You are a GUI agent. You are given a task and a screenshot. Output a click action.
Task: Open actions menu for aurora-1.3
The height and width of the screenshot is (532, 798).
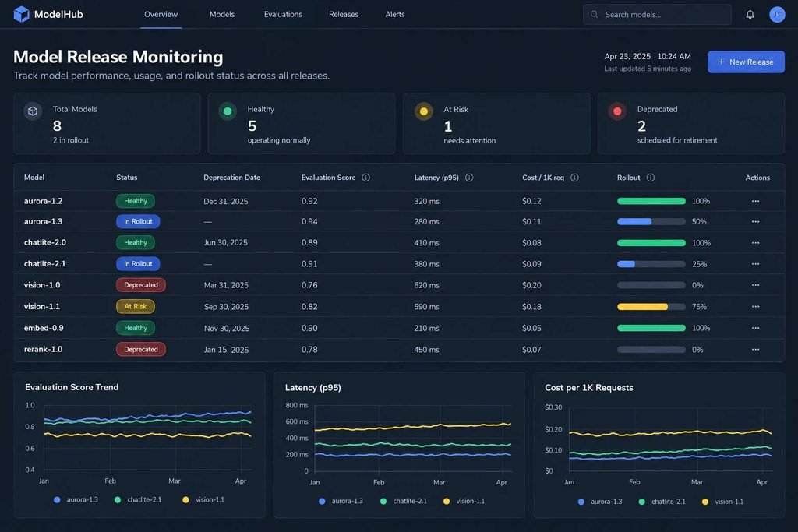755,221
